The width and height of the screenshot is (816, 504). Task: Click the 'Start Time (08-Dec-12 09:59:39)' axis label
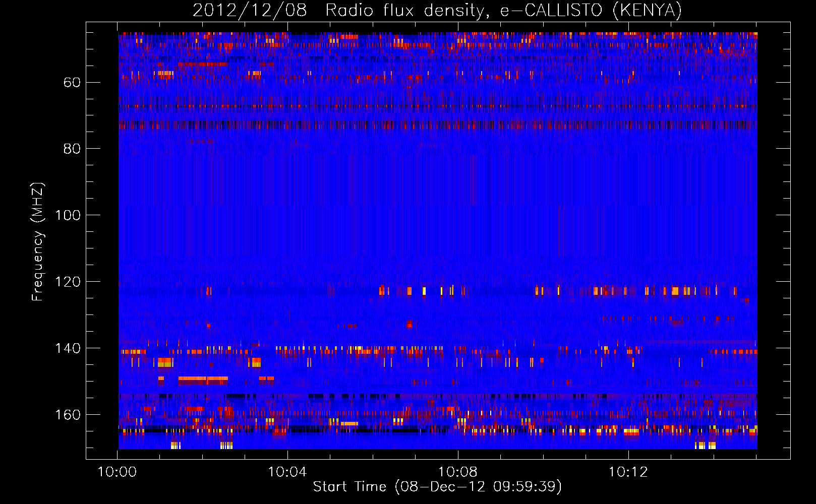[437, 487]
